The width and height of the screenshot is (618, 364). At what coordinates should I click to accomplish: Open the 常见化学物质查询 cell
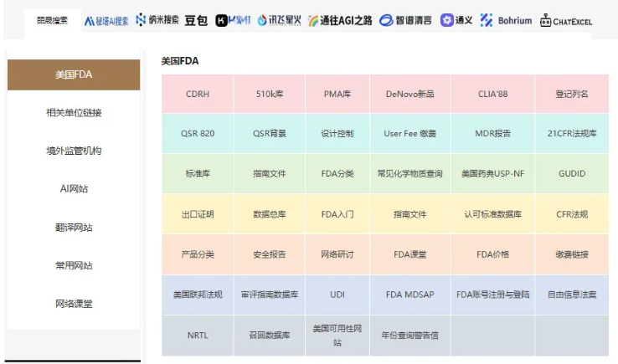[410, 174]
